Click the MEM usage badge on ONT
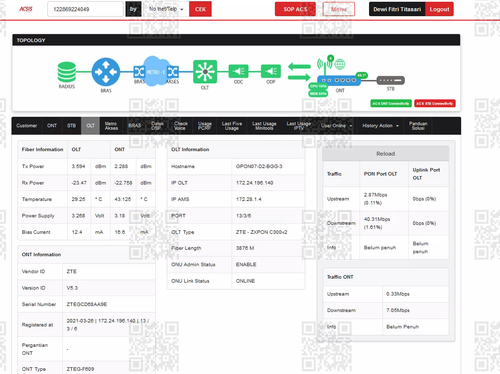 pyautogui.click(x=318, y=94)
